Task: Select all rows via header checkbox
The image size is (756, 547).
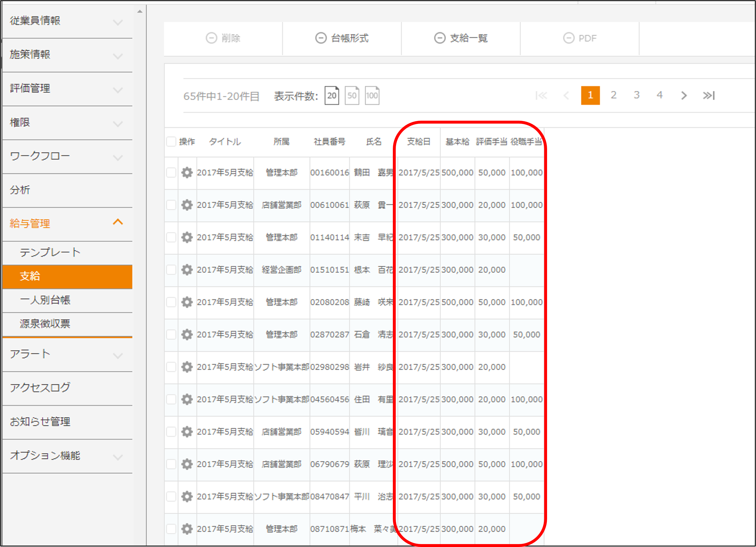Action: point(171,142)
